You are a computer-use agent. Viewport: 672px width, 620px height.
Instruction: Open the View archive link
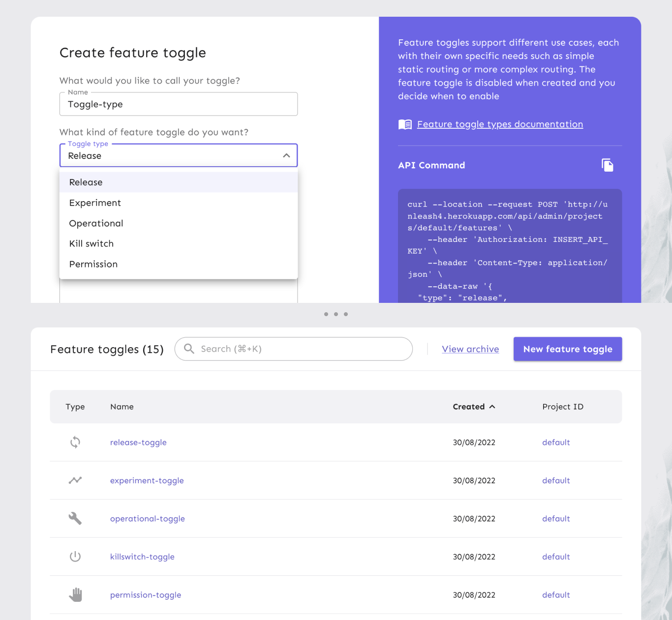tap(470, 349)
